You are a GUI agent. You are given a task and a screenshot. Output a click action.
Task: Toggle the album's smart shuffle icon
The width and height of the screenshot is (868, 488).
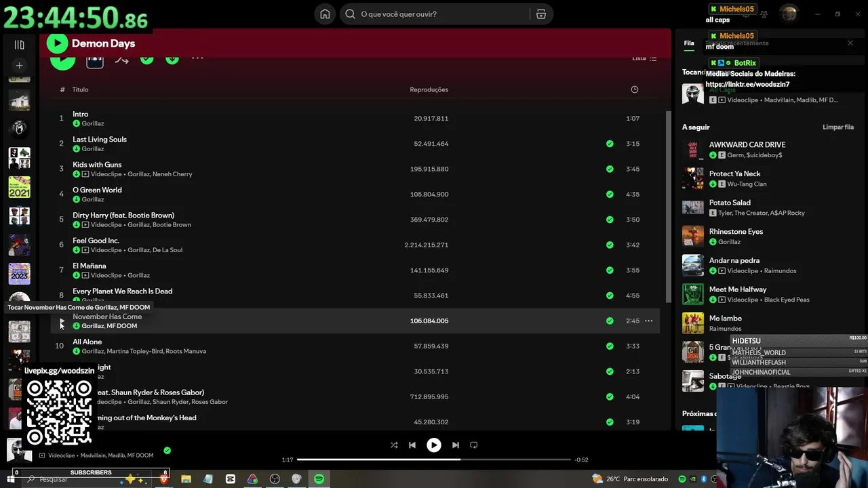(x=121, y=60)
